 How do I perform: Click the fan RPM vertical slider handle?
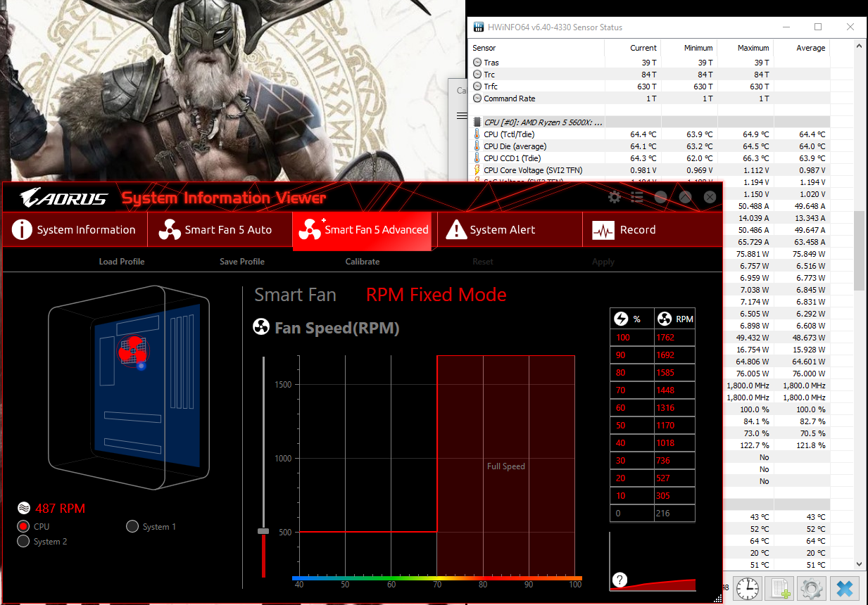tap(263, 531)
